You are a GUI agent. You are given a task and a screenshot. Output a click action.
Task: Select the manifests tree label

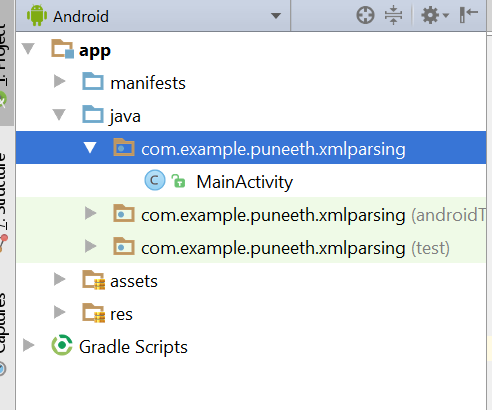[148, 83]
